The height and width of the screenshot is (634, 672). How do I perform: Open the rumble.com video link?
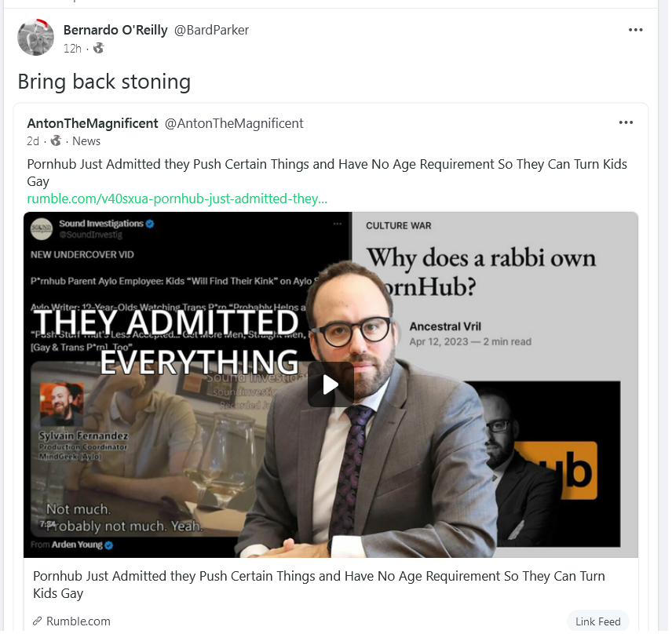pyautogui.click(x=178, y=199)
